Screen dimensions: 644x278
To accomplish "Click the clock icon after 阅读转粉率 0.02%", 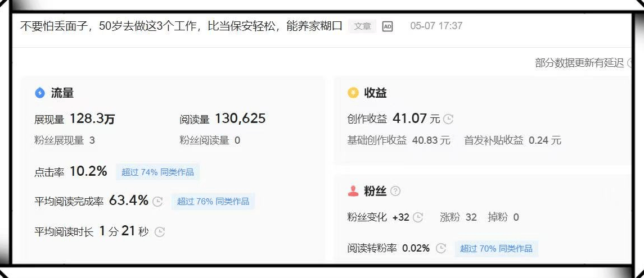I will [441, 248].
